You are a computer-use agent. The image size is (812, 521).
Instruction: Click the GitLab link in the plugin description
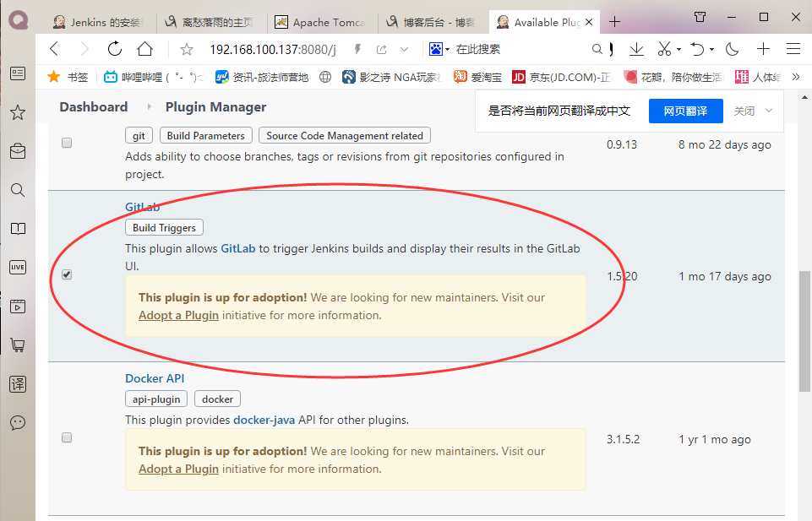coord(238,248)
